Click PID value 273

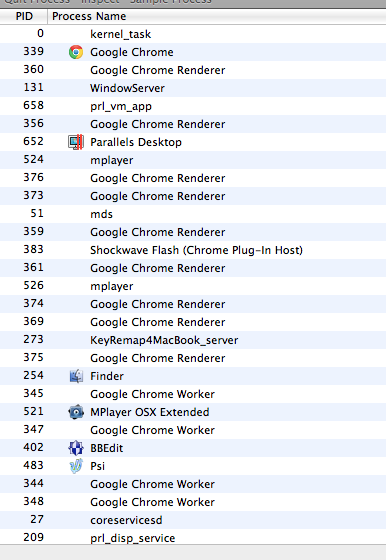[34, 339]
